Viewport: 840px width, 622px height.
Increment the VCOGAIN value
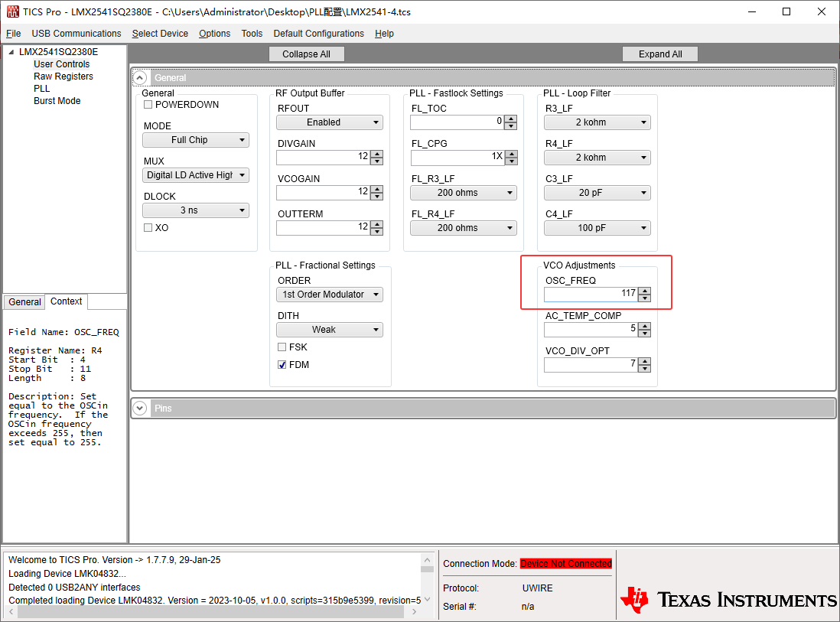click(x=377, y=190)
